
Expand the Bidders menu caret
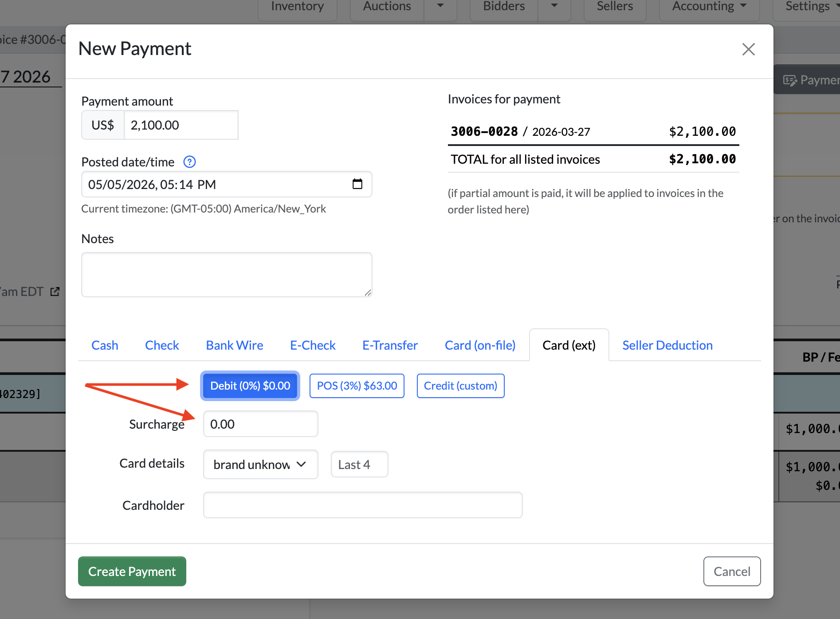point(554,6)
